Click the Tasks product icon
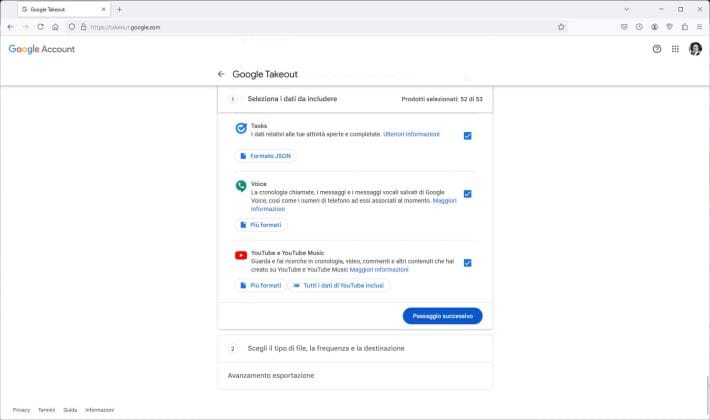710x420 pixels. pos(241,129)
